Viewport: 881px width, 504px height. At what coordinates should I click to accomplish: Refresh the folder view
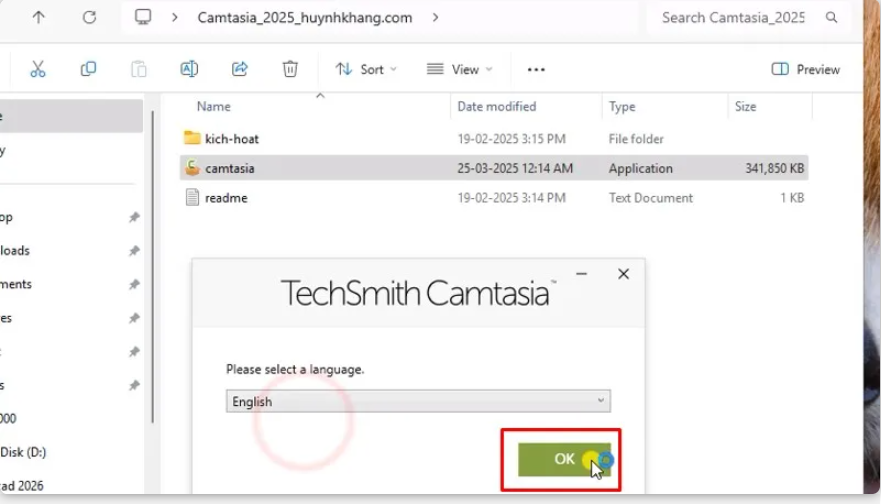(x=89, y=17)
